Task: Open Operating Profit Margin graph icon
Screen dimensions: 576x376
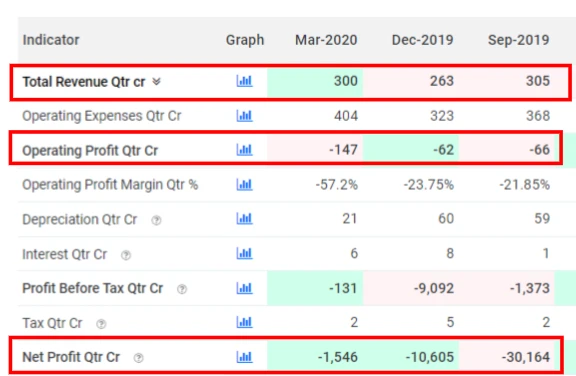Action: (x=244, y=184)
